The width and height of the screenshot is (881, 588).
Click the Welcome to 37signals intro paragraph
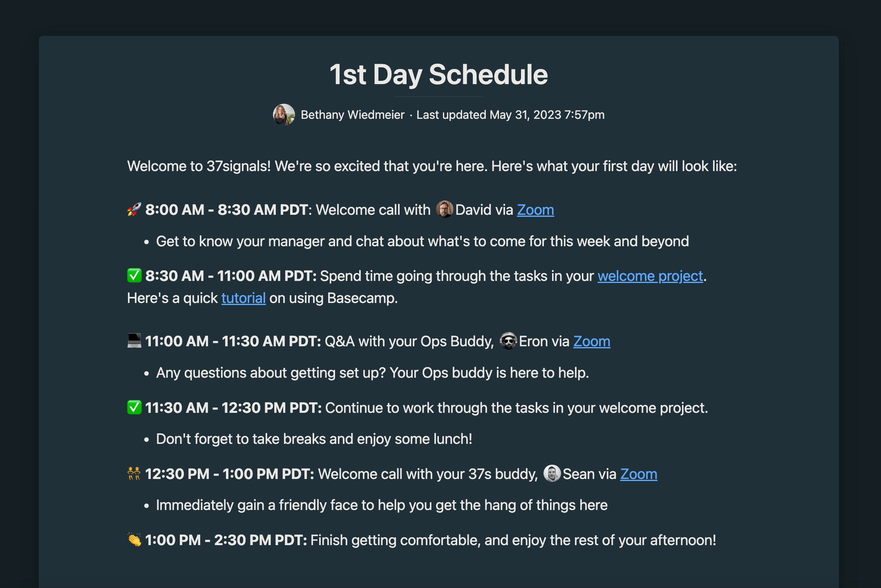(x=432, y=166)
